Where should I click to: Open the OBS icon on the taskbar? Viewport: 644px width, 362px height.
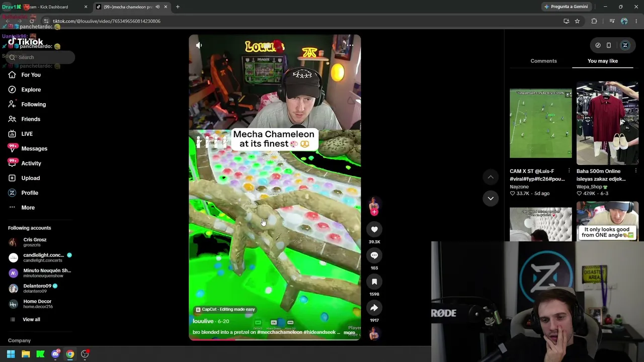[85, 354]
